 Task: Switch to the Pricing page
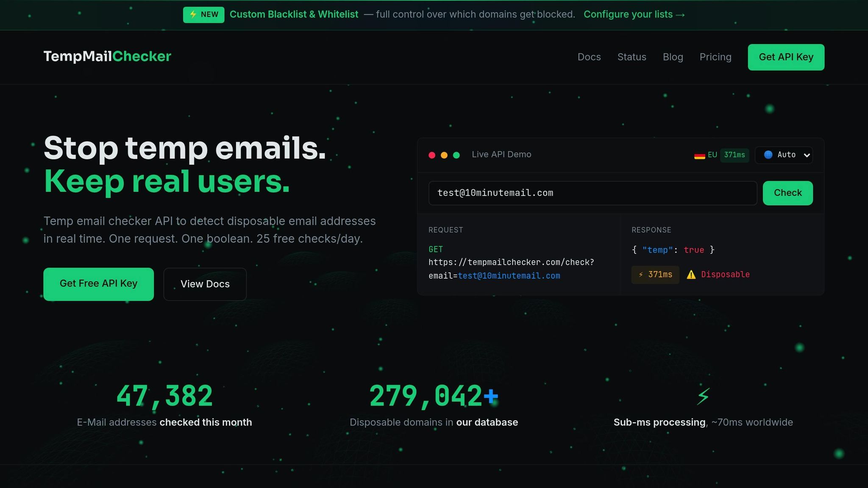[715, 57]
